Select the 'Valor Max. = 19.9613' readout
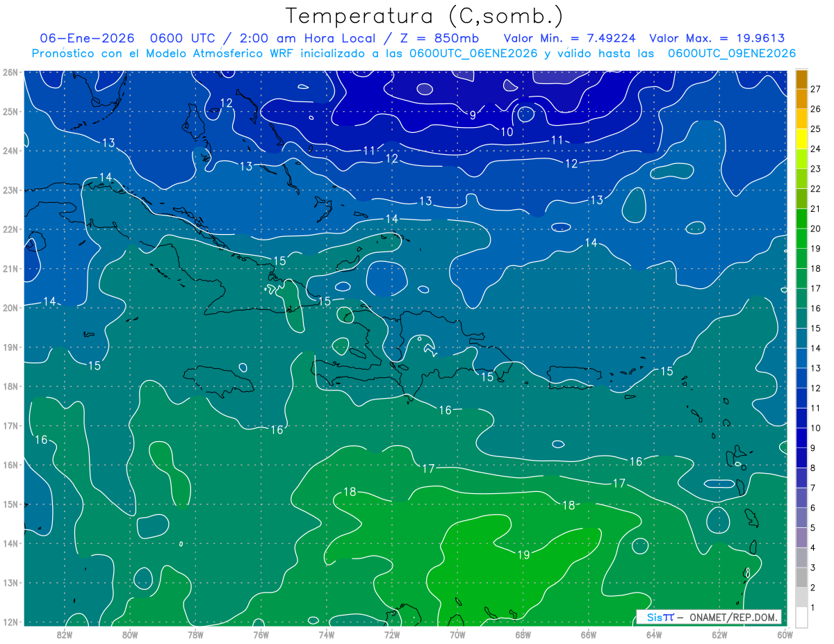 tap(717, 38)
